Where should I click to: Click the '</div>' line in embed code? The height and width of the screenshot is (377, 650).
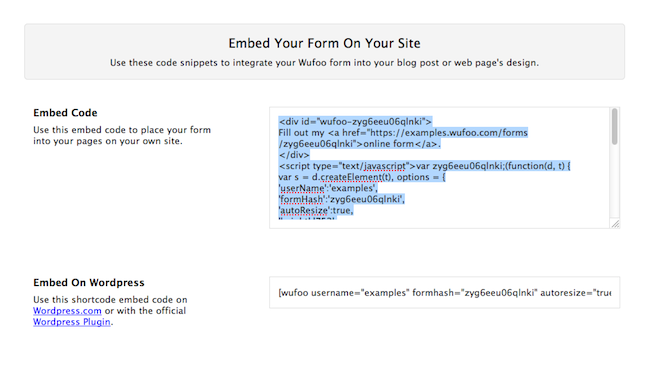pos(294,155)
